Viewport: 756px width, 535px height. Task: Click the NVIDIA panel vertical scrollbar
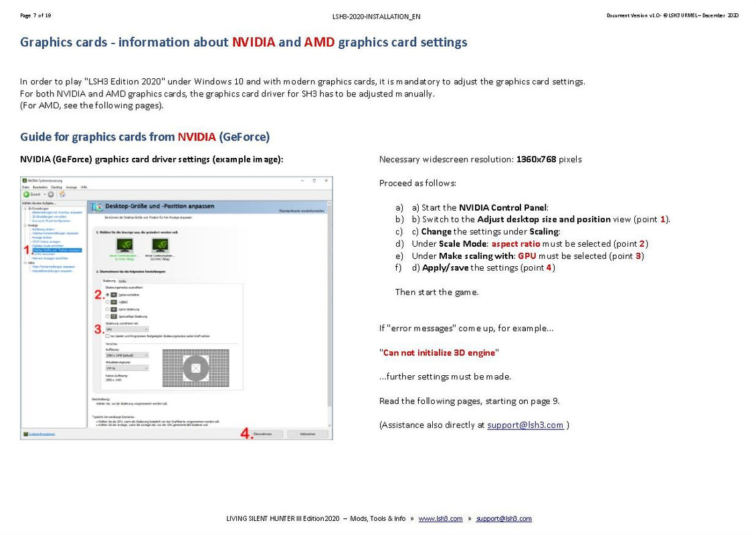(330, 313)
